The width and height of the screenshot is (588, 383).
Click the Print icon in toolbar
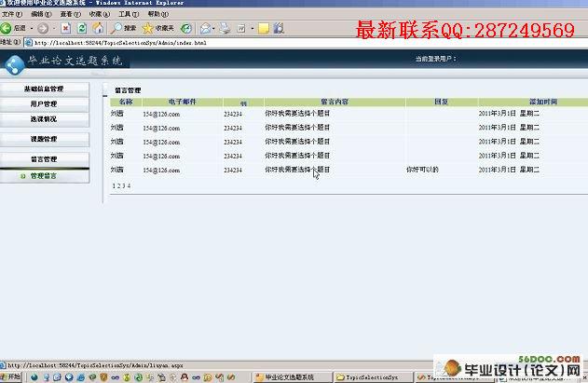tap(225, 28)
